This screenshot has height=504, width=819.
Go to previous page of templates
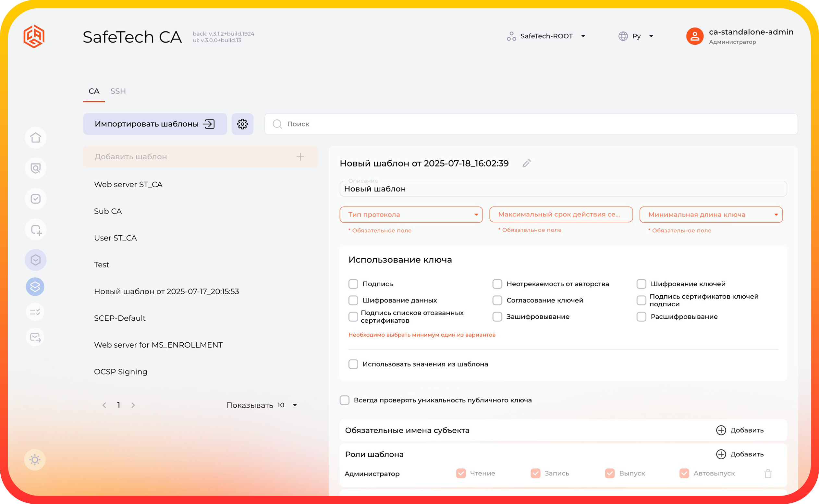click(104, 405)
